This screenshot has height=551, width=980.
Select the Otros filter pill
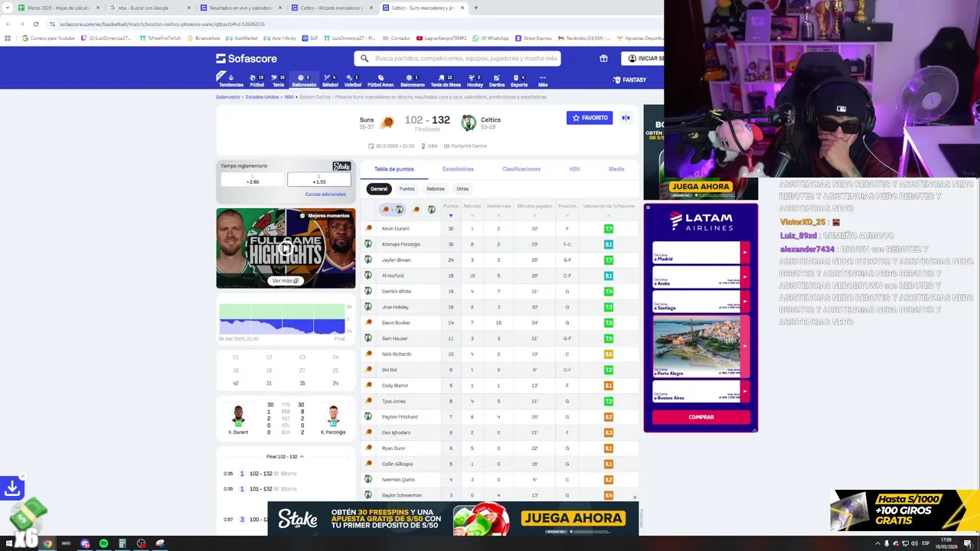462,188
